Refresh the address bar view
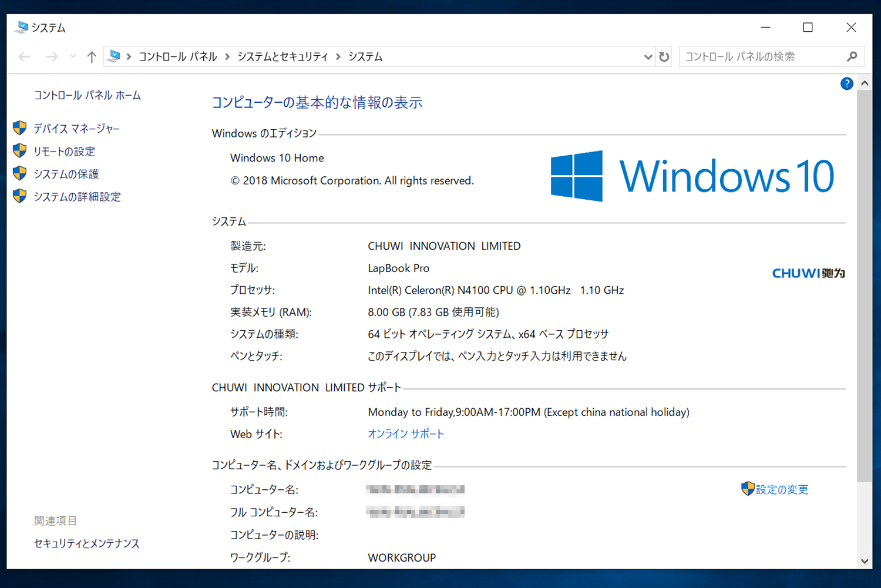 click(664, 57)
